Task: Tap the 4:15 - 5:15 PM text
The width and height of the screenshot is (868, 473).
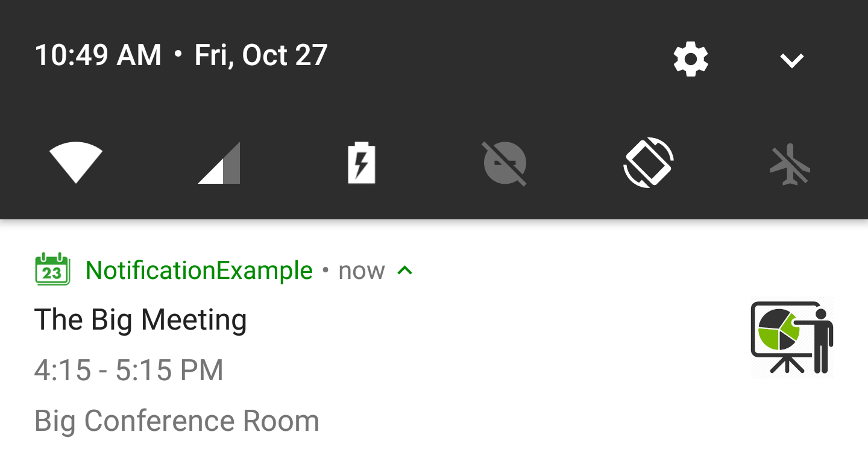Action: [129, 370]
